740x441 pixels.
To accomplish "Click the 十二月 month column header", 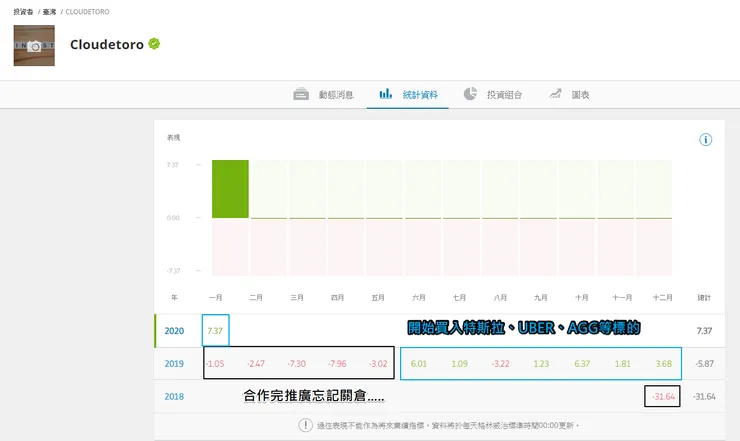I will pyautogui.click(x=663, y=297).
